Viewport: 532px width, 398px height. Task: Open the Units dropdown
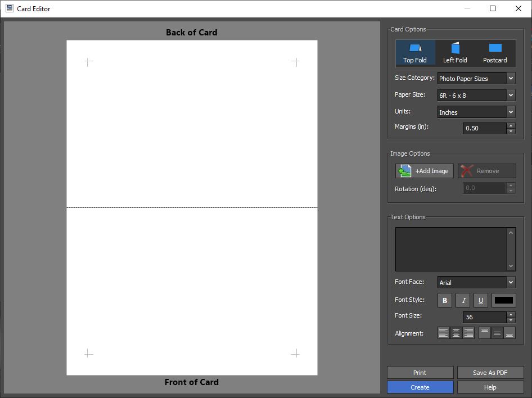coord(476,112)
